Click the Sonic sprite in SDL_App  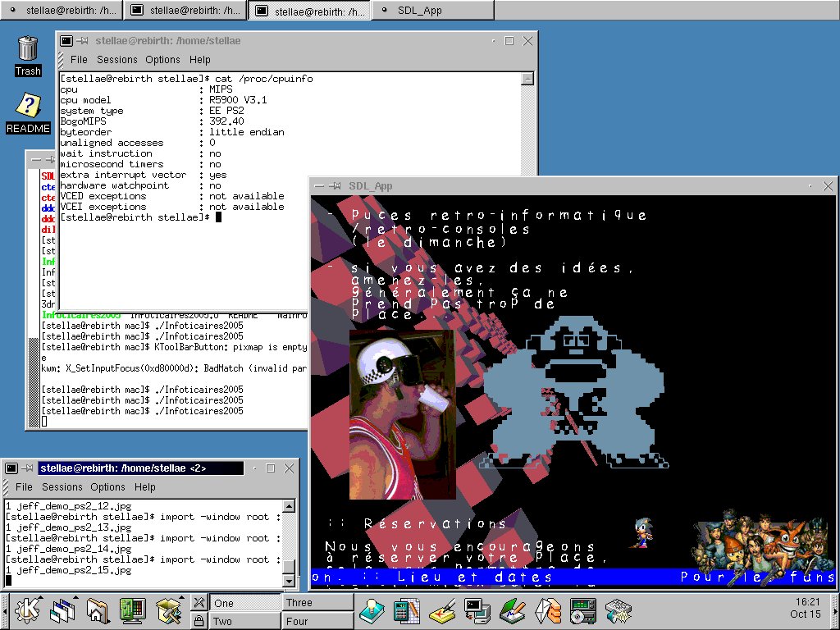[642, 532]
